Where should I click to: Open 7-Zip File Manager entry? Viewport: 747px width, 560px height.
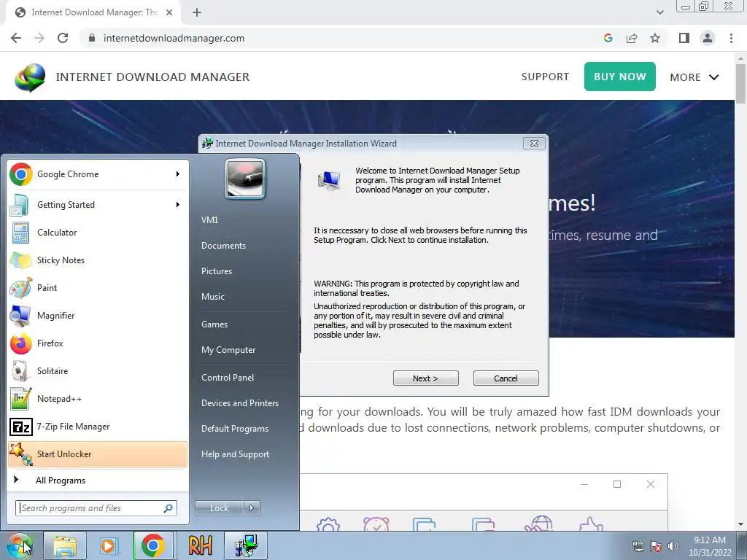point(98,426)
